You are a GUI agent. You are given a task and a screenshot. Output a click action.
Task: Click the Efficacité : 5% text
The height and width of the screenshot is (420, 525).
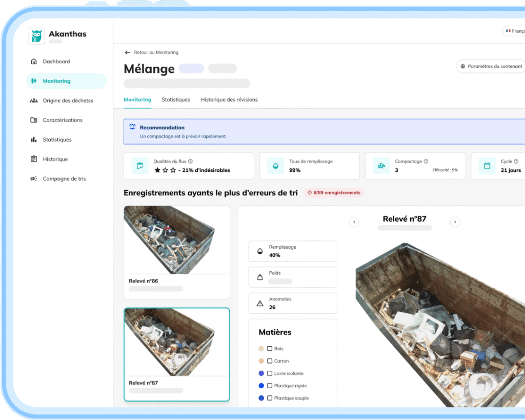(445, 170)
